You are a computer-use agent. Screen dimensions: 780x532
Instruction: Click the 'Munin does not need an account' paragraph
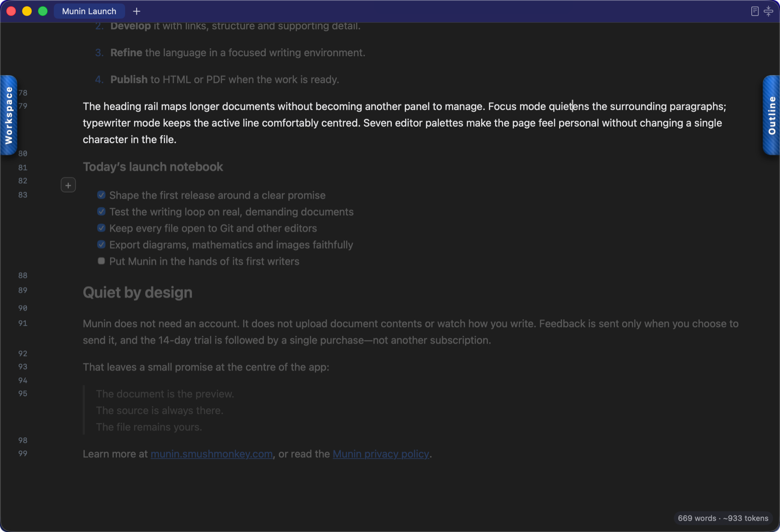point(410,332)
